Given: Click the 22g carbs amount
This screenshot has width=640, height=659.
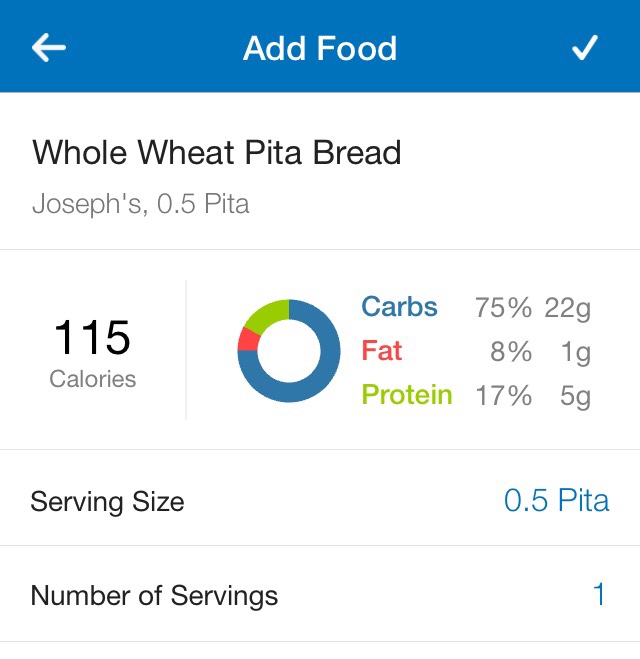Looking at the screenshot, I should (x=568, y=309).
